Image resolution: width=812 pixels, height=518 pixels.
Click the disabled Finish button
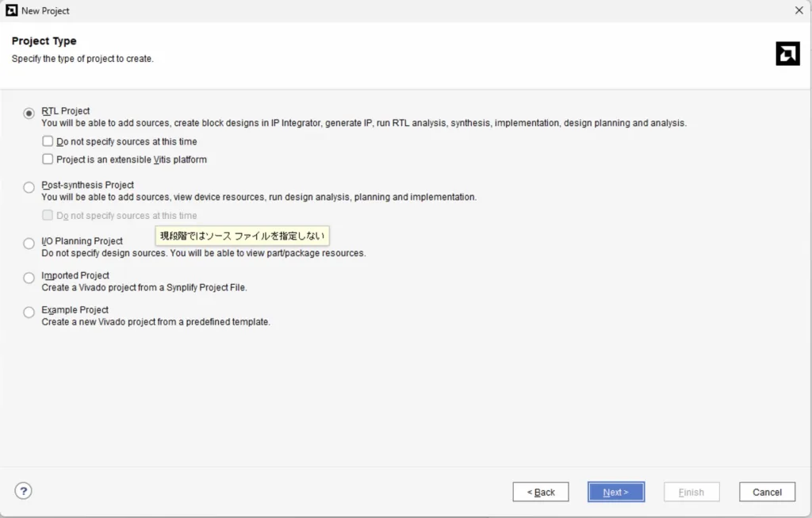click(x=691, y=492)
